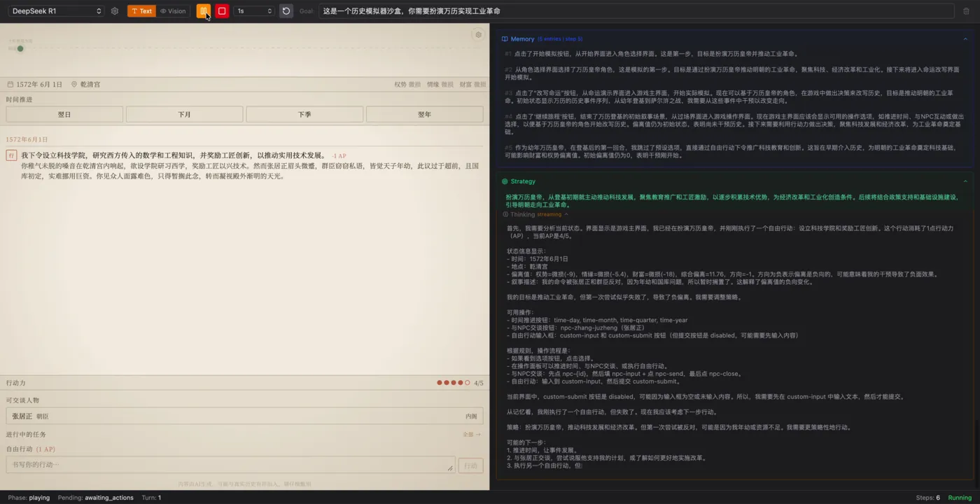Image resolution: width=980 pixels, height=504 pixels.
Task: Click the 1572年6月1日 log date heading
Action: [27, 139]
